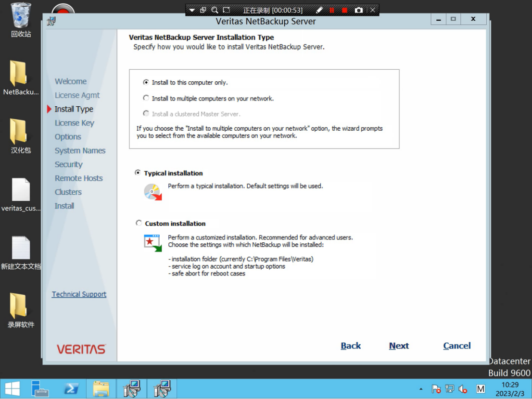Switch to the second installer taskbar icon
Image resolution: width=532 pixels, height=399 pixels.
click(x=162, y=388)
